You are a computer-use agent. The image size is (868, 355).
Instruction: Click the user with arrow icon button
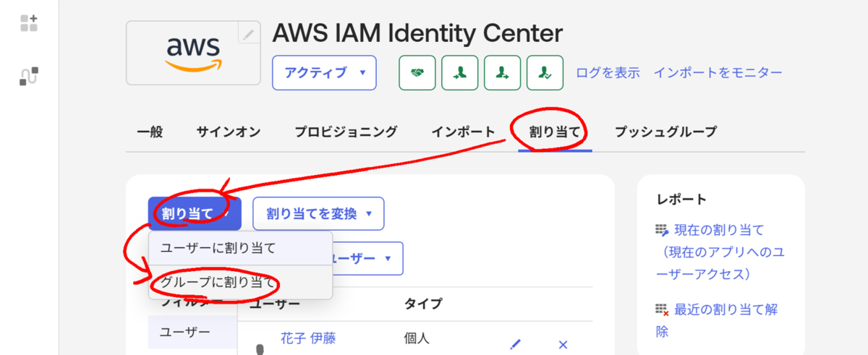[502, 72]
